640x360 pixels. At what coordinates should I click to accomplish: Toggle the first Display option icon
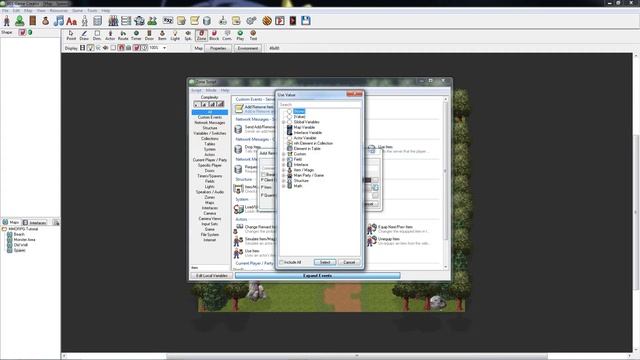82,48
